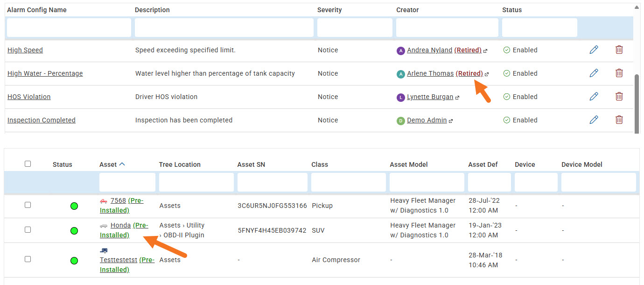
Task: Focus the Asset Model filter field
Action: [427, 182]
